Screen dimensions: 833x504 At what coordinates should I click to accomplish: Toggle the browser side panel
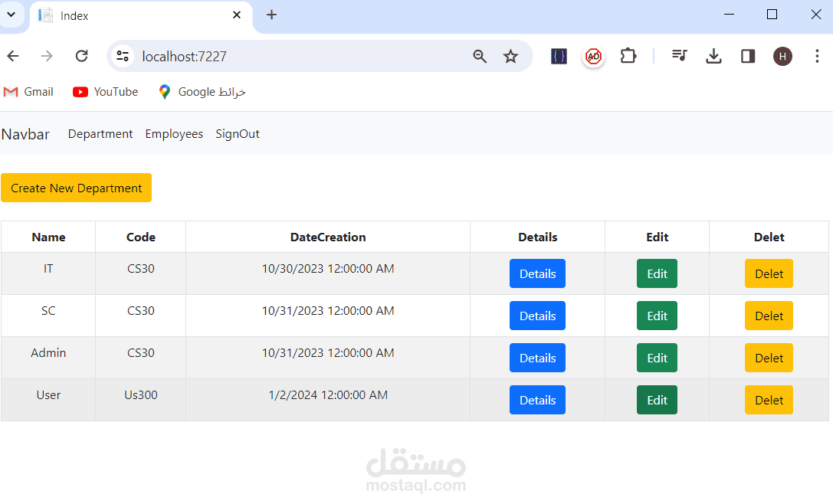748,56
